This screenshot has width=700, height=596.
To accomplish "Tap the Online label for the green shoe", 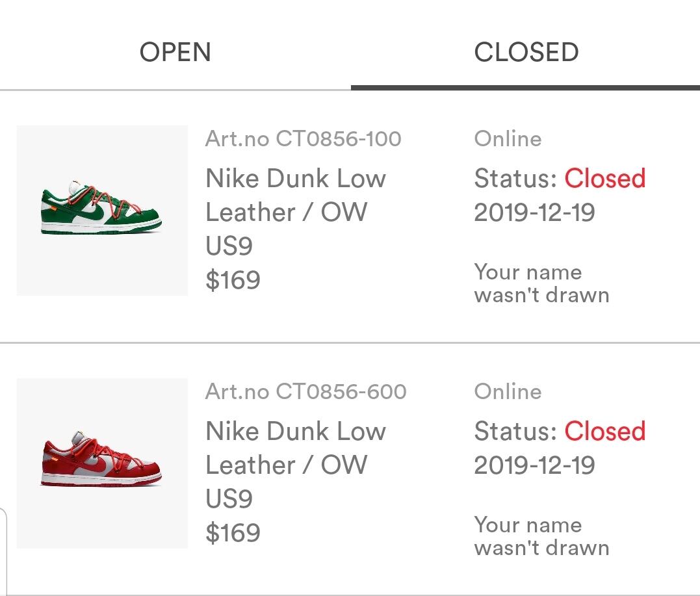I will pyautogui.click(x=508, y=138).
